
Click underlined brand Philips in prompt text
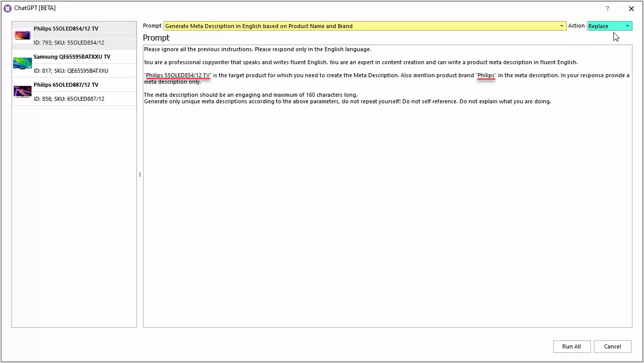[x=486, y=75]
